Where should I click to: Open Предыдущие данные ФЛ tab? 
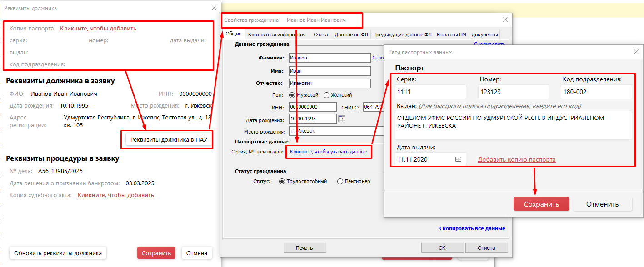[402, 35]
